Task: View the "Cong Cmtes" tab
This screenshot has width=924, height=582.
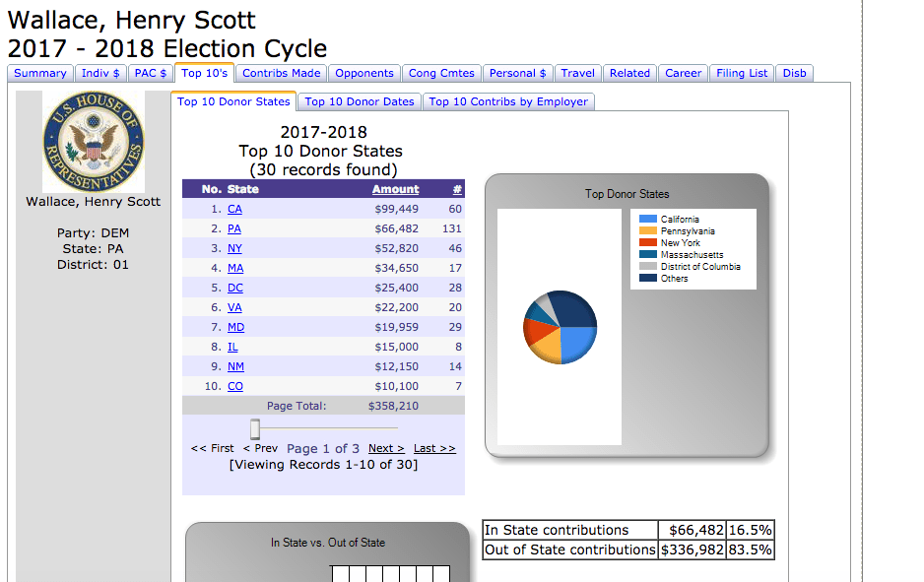Action: [441, 73]
